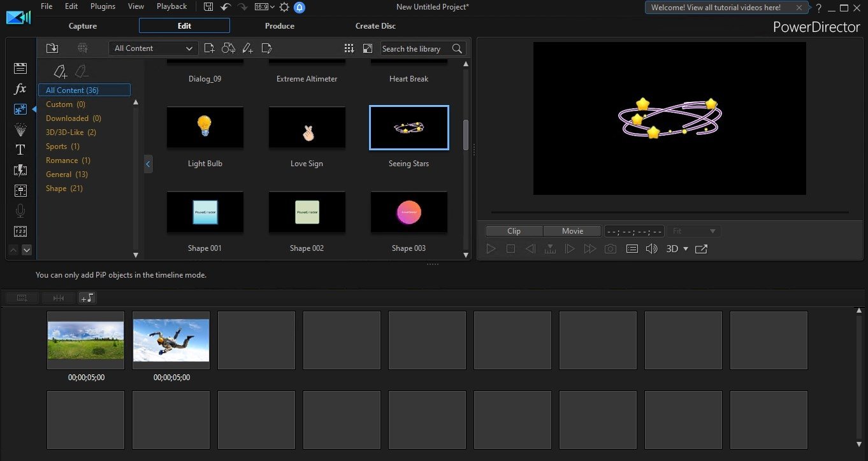Open the fx Effect Room

[20, 89]
